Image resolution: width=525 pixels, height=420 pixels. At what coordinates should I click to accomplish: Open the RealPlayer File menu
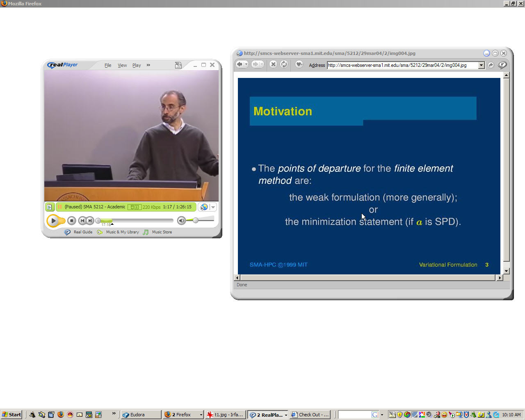[108, 65]
